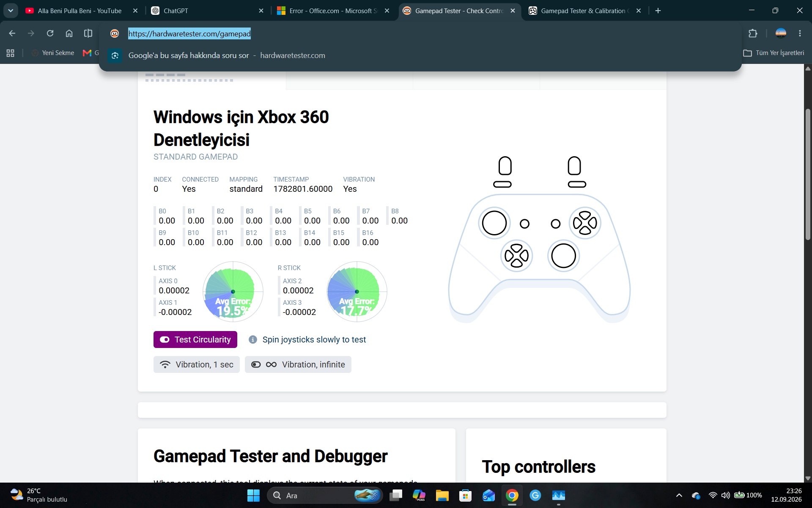812x508 pixels.
Task: Switch to the Error - Office.com tab
Action: [x=333, y=11]
